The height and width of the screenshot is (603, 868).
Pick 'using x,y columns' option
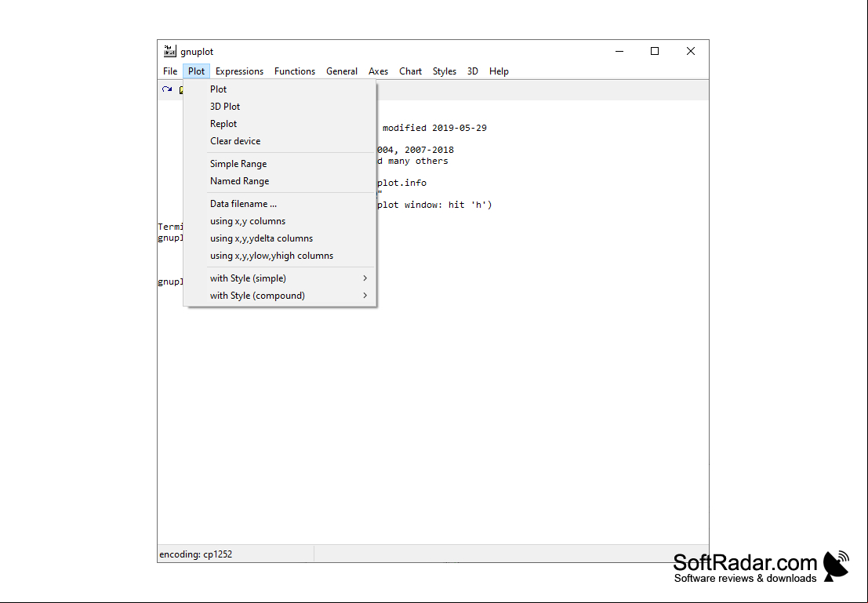[280, 221]
